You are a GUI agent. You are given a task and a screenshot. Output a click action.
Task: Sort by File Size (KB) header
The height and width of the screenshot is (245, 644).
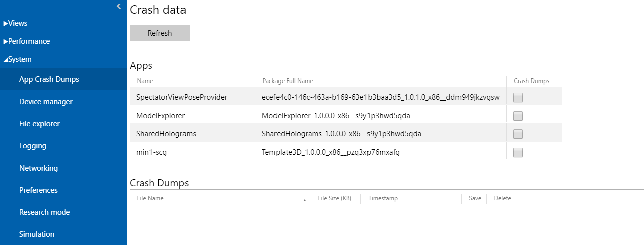[x=334, y=198]
